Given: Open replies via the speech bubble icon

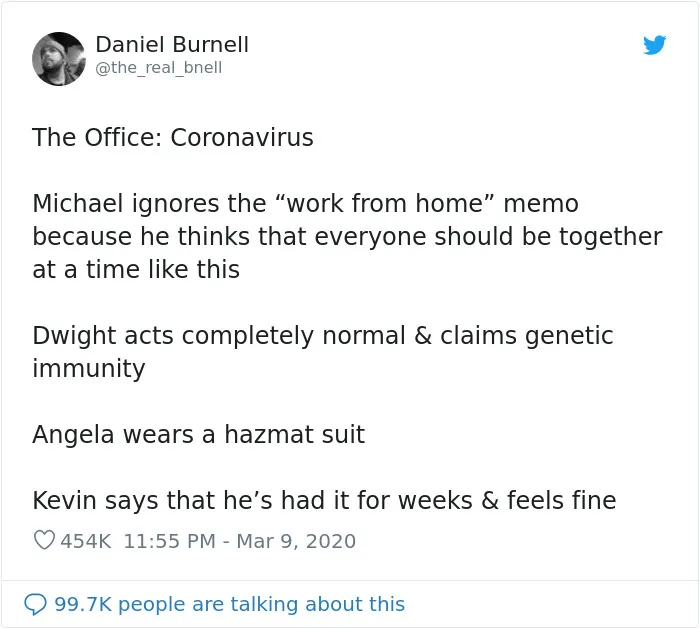Looking at the screenshot, I should (35, 604).
